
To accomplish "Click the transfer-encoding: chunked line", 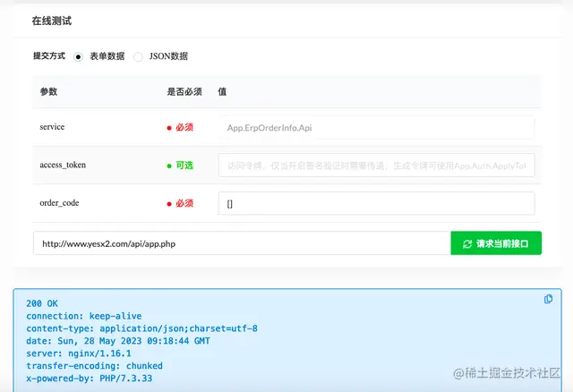I will (94, 366).
